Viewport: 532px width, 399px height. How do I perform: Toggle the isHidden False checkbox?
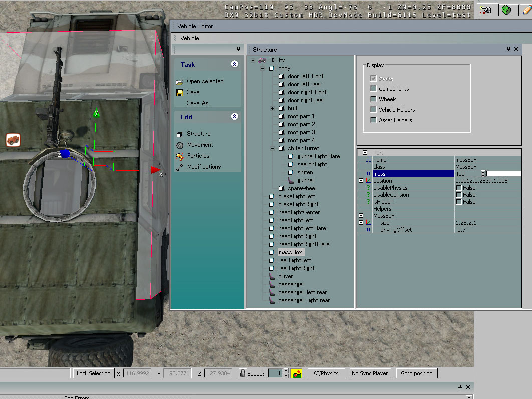tap(459, 202)
